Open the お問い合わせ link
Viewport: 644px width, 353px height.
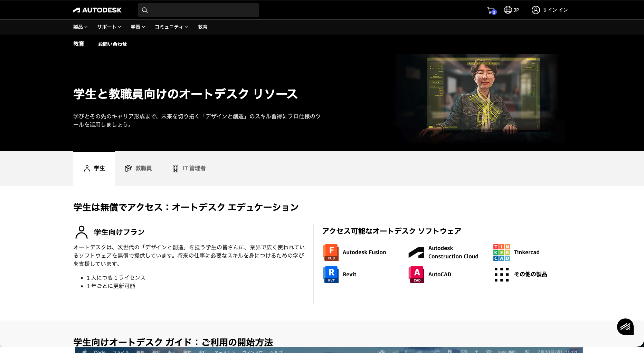point(113,44)
